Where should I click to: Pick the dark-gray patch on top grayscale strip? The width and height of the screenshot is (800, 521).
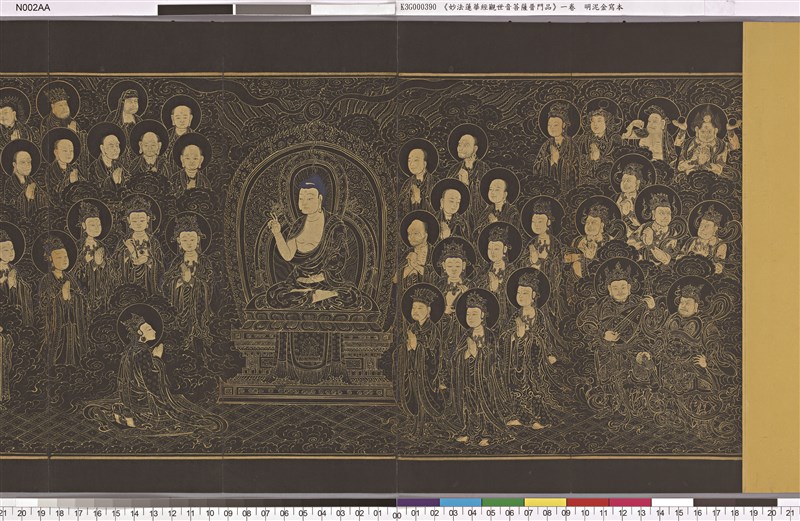(195, 10)
